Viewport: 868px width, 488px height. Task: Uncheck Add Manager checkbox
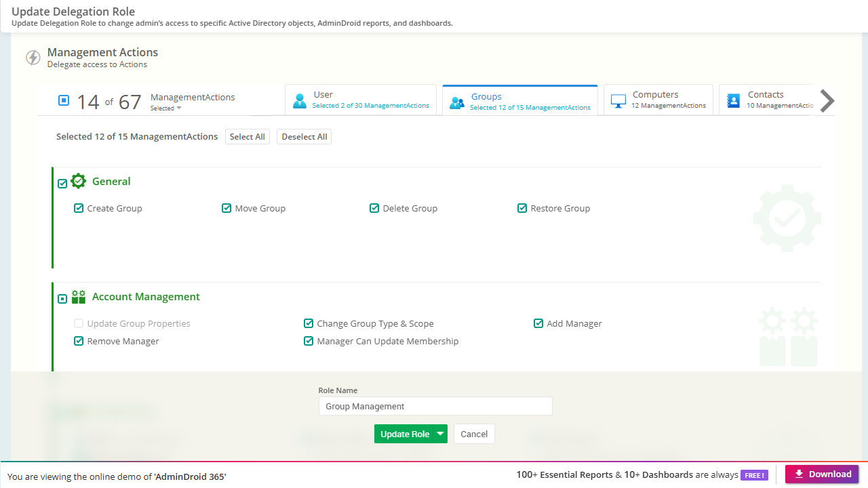tap(538, 323)
